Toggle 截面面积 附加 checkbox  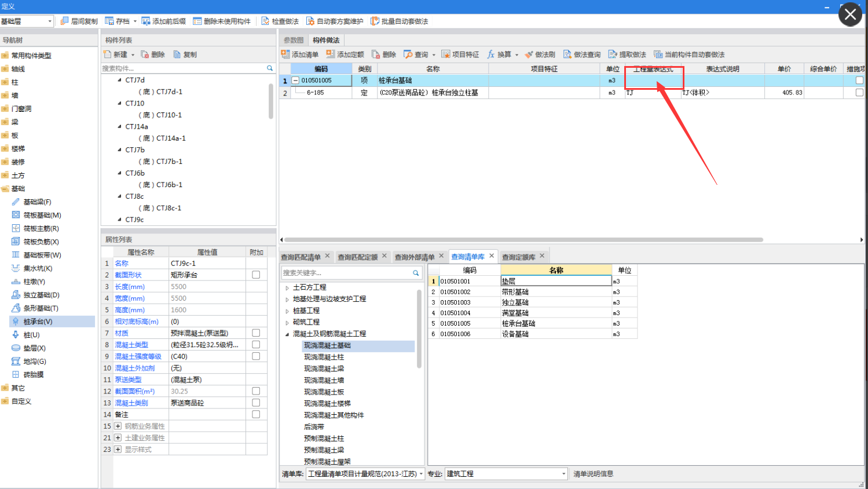pos(256,391)
